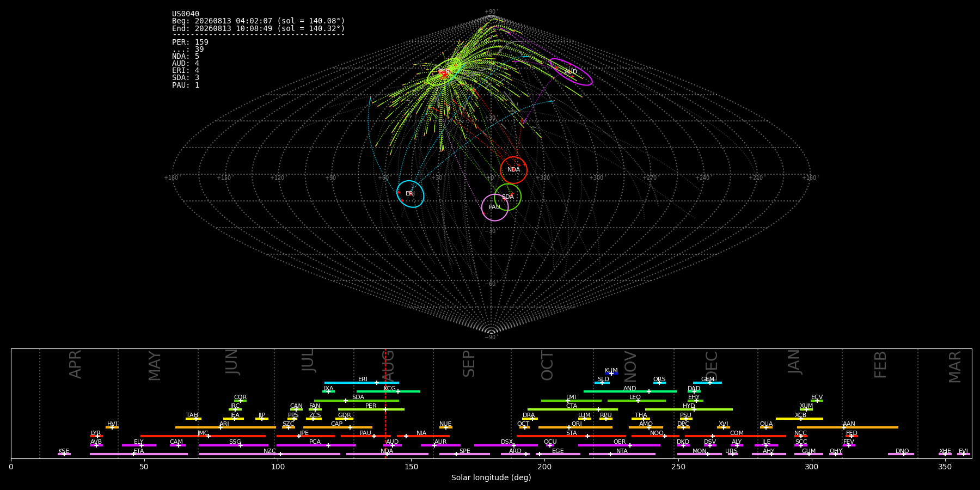The width and height of the screenshot is (980, 490).
Task: Click the Solar longitude axis label
Action: click(491, 477)
